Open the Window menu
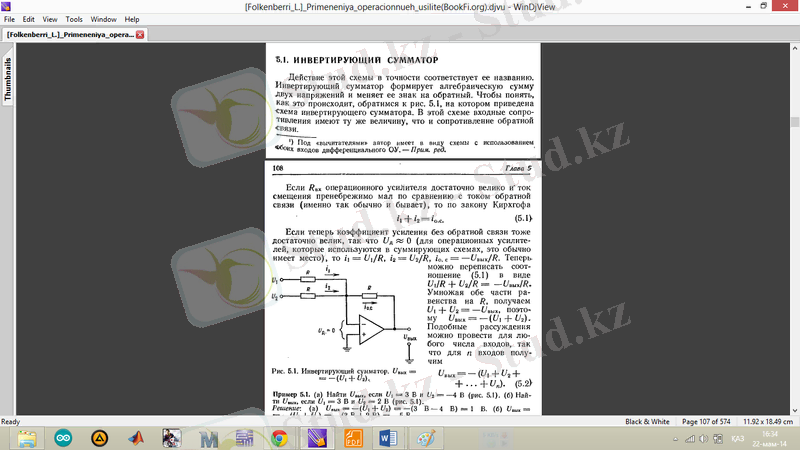Image resolution: width=800 pixels, height=450 pixels. [103, 19]
